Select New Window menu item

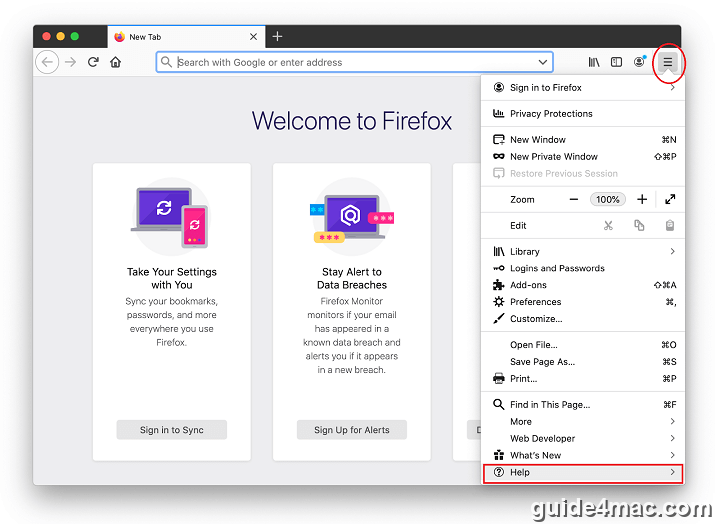tap(583, 140)
